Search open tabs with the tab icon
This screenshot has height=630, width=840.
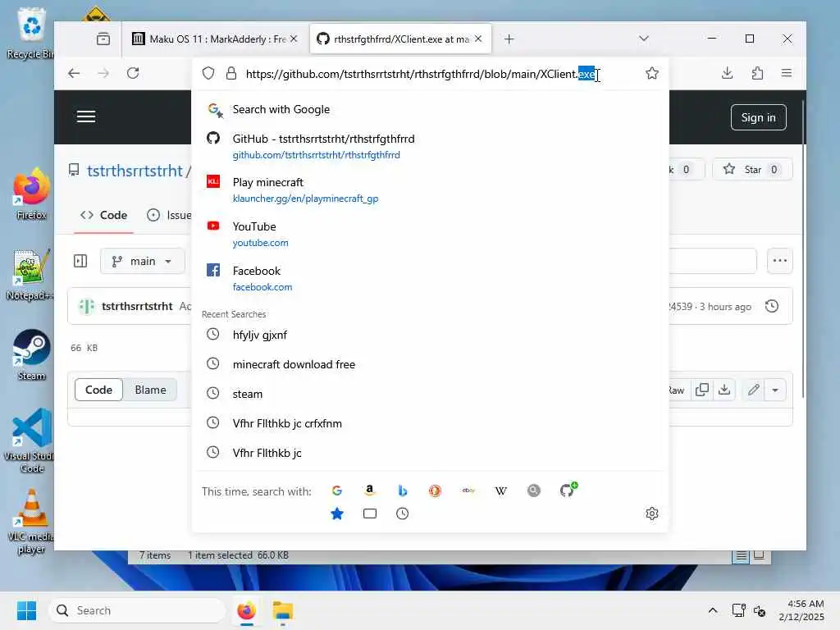[370, 514]
